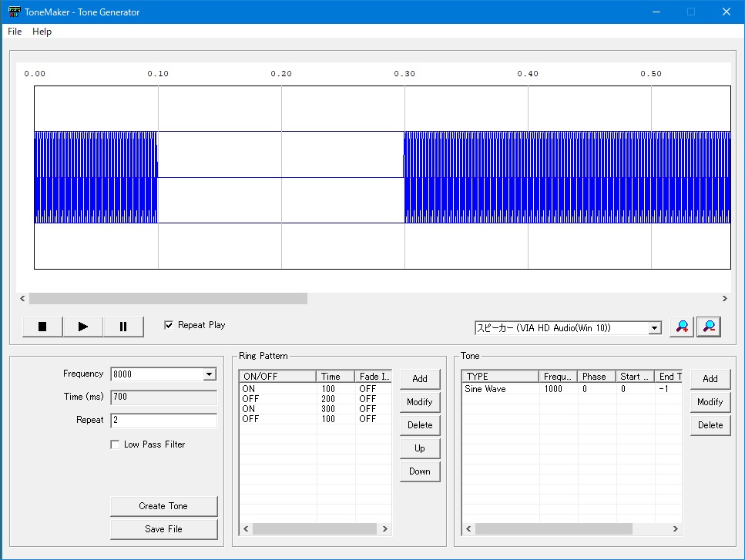Click the Tone list scrollbar right arrow
The height and width of the screenshot is (560, 745).
click(x=675, y=528)
